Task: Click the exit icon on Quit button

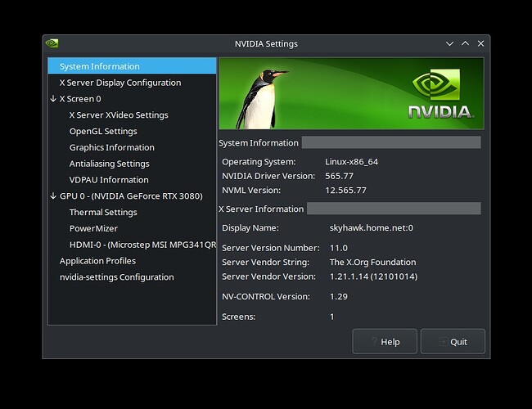Action: coord(443,342)
